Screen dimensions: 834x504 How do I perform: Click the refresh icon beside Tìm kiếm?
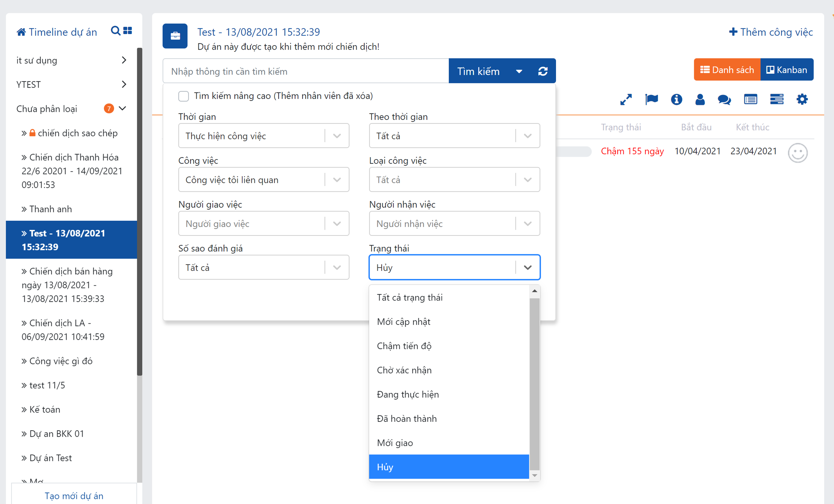(543, 71)
